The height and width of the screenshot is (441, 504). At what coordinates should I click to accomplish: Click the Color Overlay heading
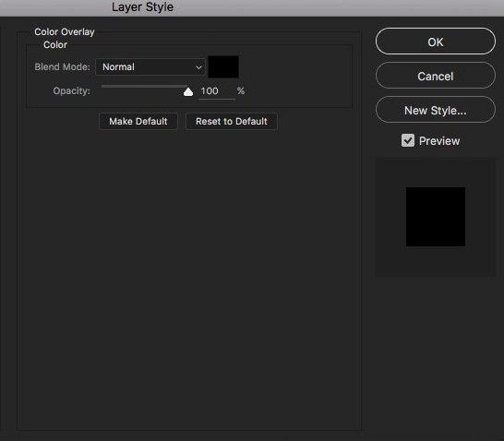(65, 31)
